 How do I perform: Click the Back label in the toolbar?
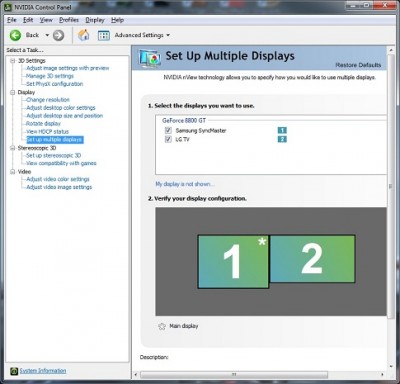[x=32, y=35]
